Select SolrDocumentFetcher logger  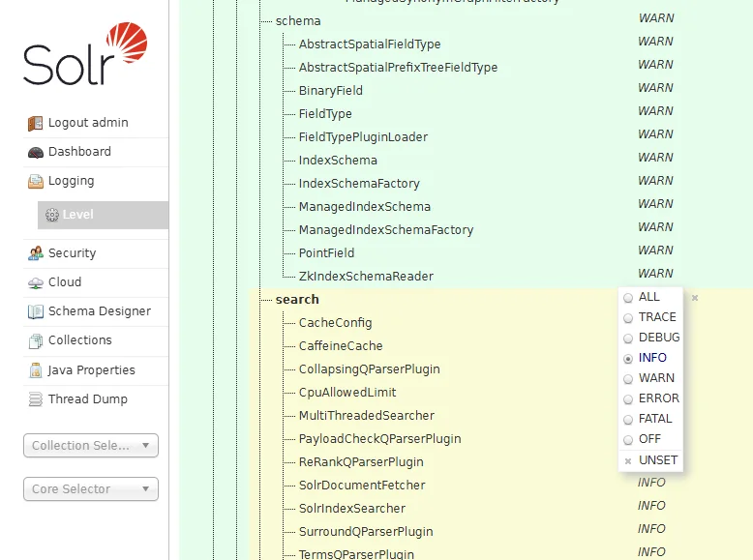362,486
